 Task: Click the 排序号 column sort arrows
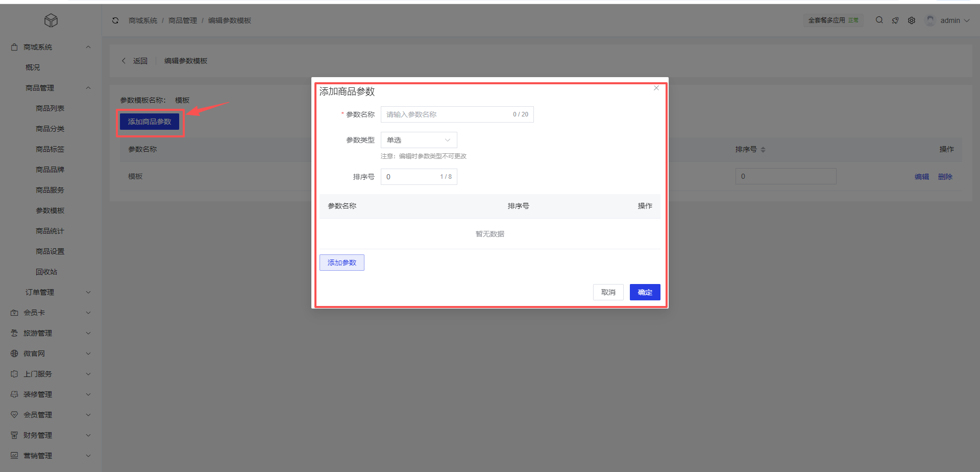coord(763,150)
